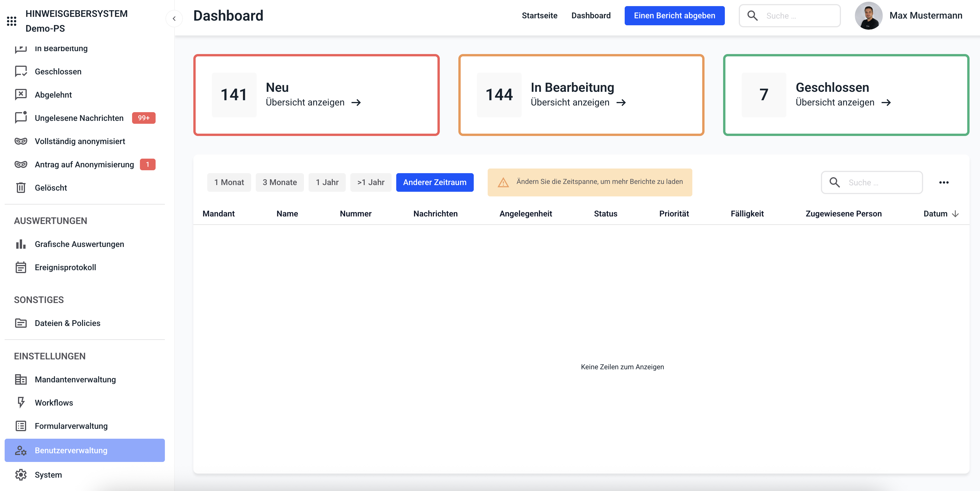The width and height of the screenshot is (980, 491).
Task: Open Workflows lightning icon
Action: tap(21, 402)
